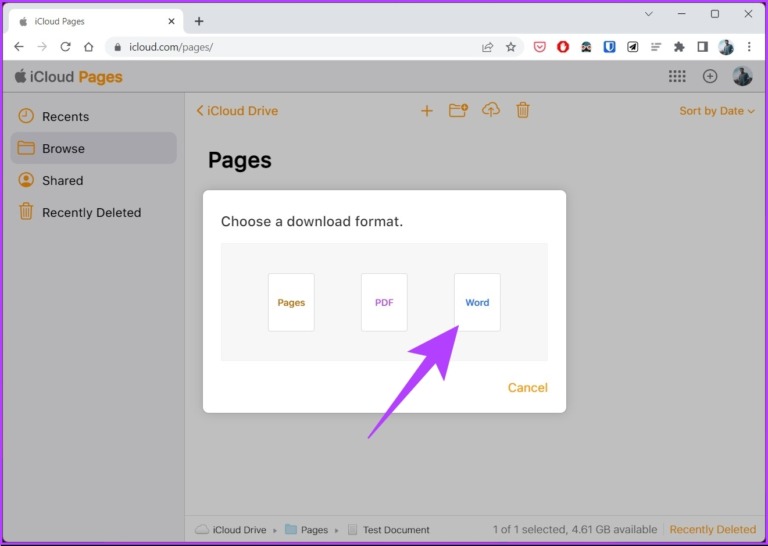Viewport: 768px width, 546px height.
Task: Click the Pocket extension icon
Action: 539,47
